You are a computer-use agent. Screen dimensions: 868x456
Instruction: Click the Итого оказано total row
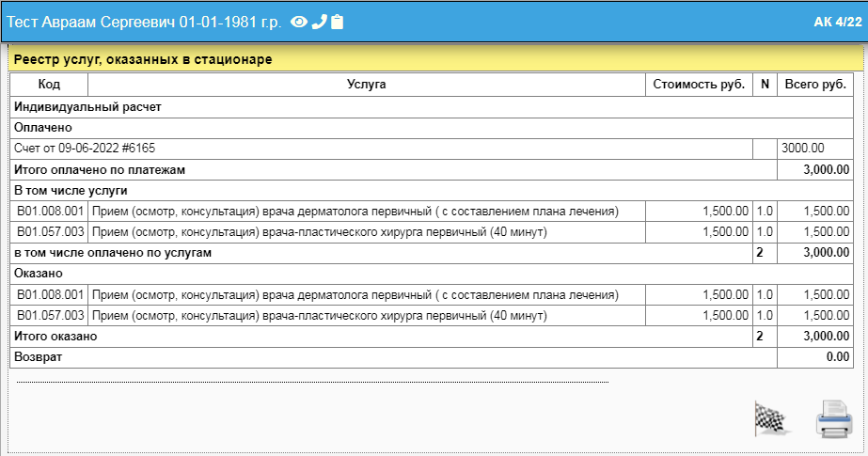pyautogui.click(x=55, y=336)
